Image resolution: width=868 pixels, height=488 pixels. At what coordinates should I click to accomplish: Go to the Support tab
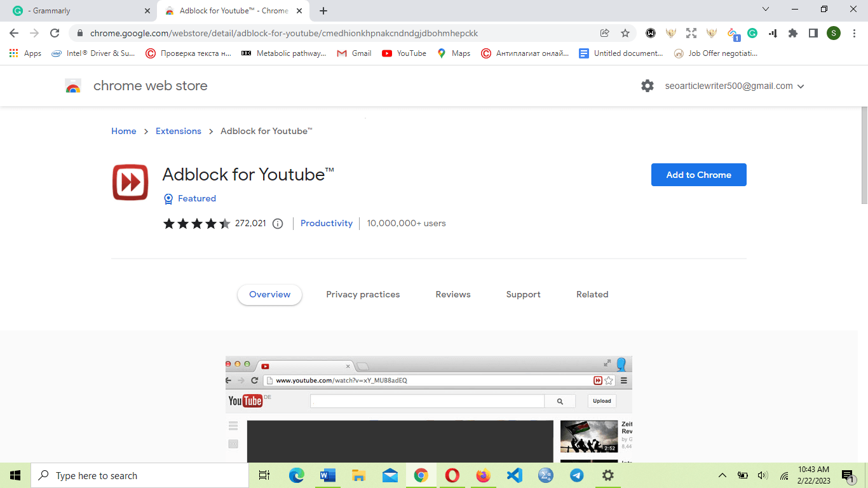pyautogui.click(x=523, y=294)
